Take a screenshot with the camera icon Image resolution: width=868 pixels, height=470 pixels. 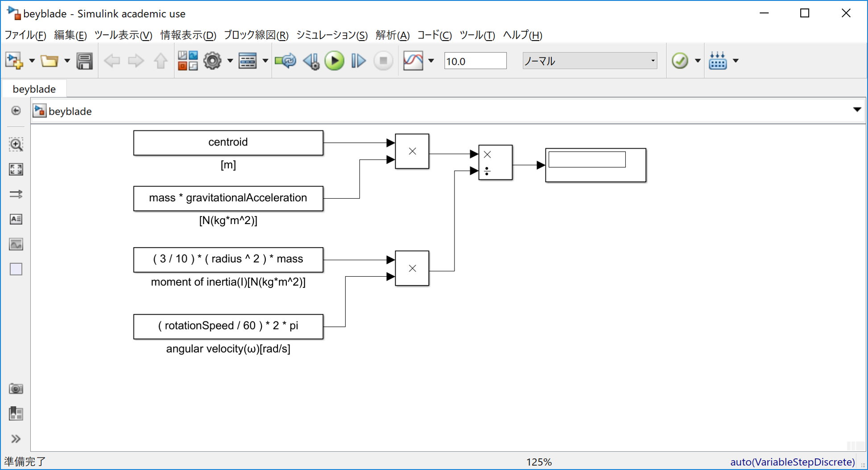pos(16,388)
